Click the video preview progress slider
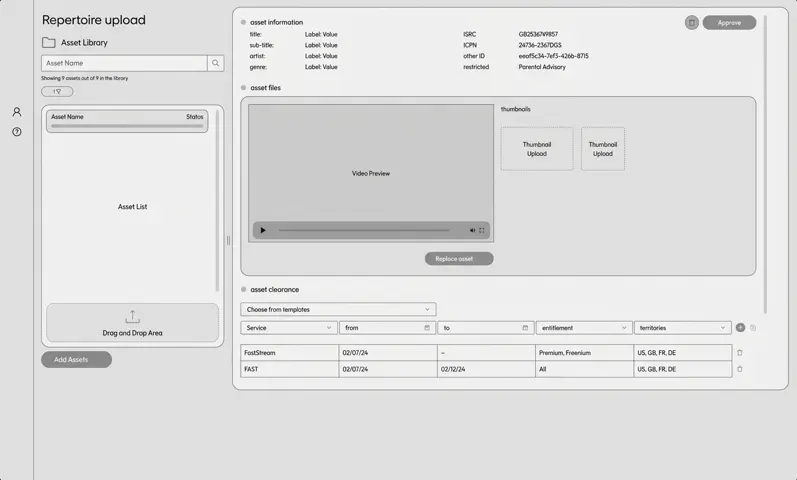 pyautogui.click(x=364, y=230)
